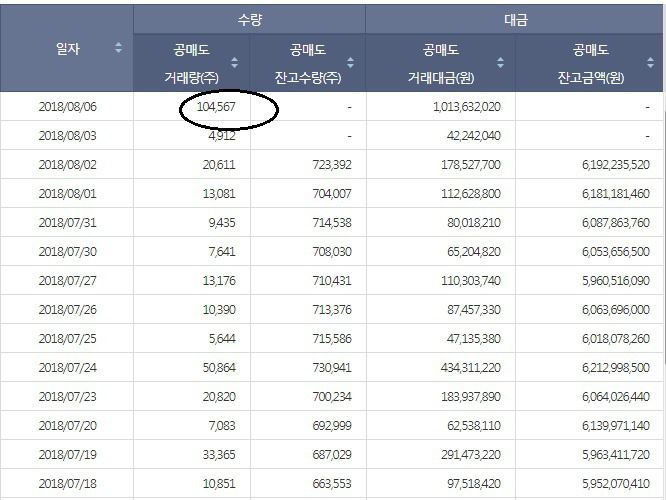This screenshot has width=666, height=500.
Task: Select date cell 2018/07/24
Action: coord(68,367)
